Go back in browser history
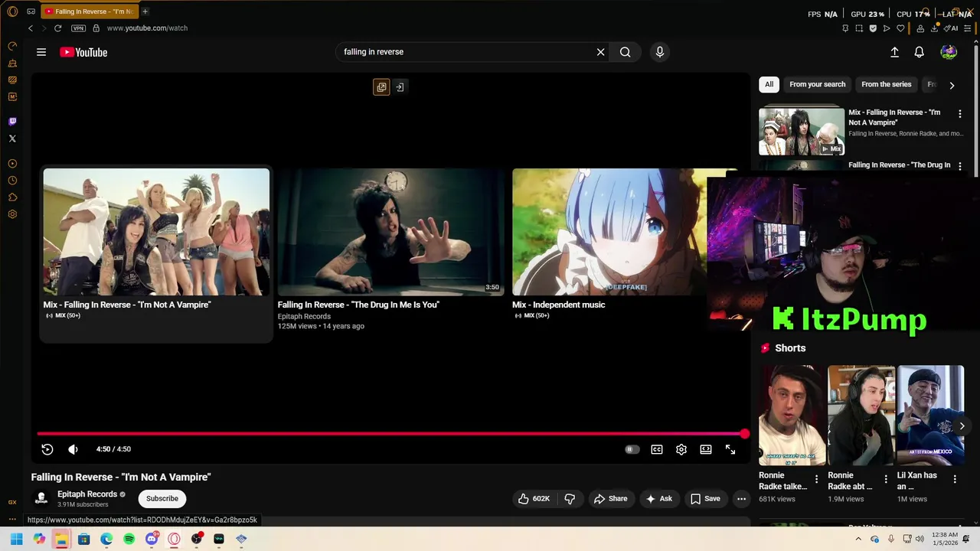Screen dimensions: 980x551 click(x=31, y=28)
